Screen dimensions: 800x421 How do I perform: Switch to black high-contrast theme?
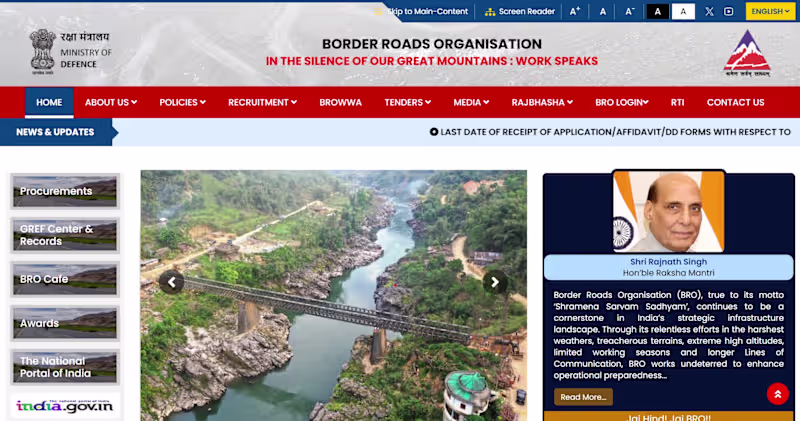658,11
